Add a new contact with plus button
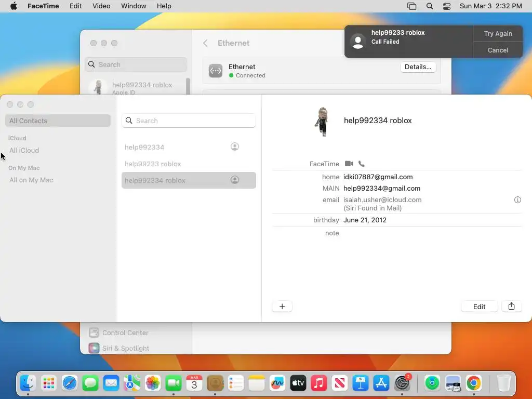 click(282, 307)
